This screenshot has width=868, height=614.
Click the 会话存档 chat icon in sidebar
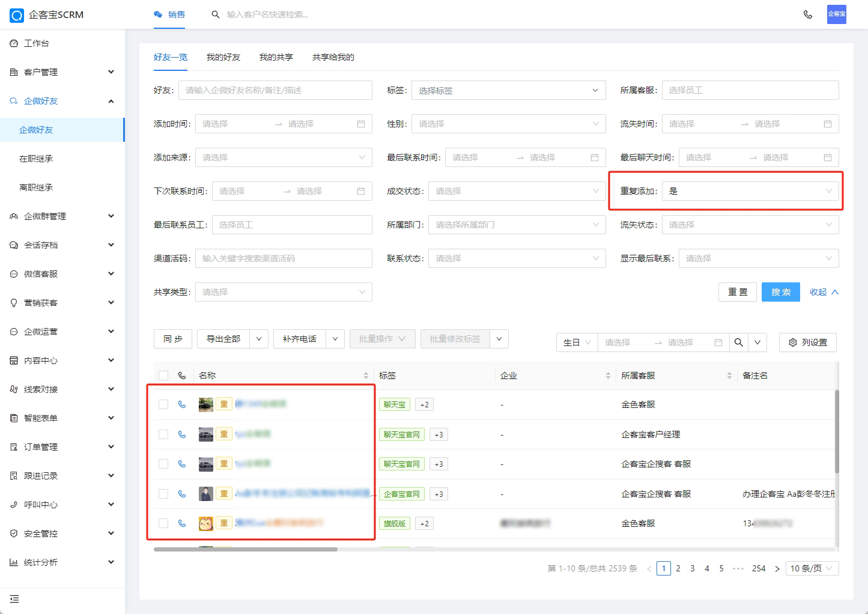(14, 245)
